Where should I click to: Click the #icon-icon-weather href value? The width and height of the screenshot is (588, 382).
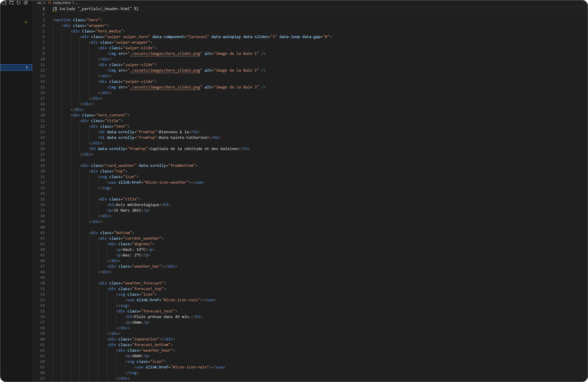click(x=166, y=182)
